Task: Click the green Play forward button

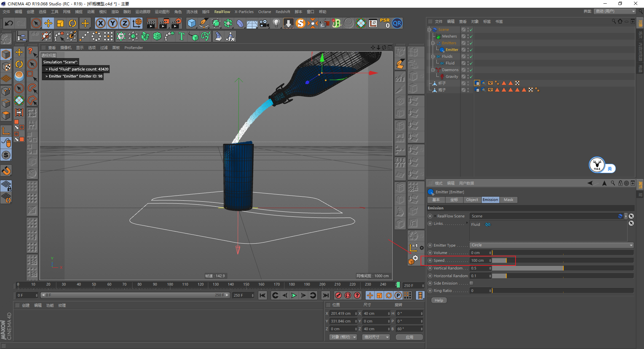Action: pos(294,295)
